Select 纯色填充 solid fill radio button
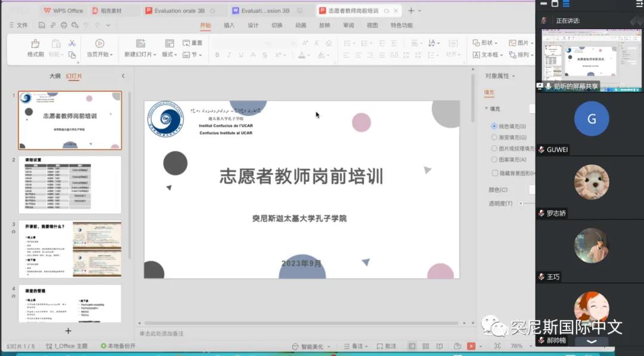644x356 pixels. click(x=494, y=126)
